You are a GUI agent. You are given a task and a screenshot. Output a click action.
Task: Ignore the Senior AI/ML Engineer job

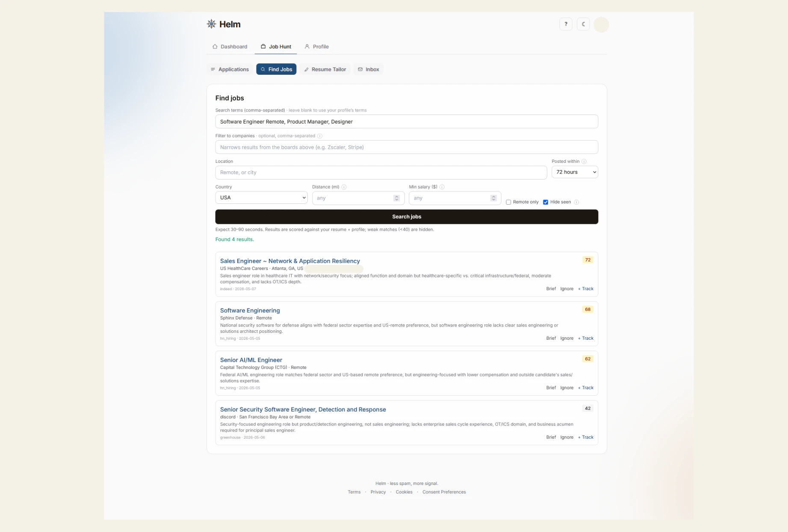point(567,388)
